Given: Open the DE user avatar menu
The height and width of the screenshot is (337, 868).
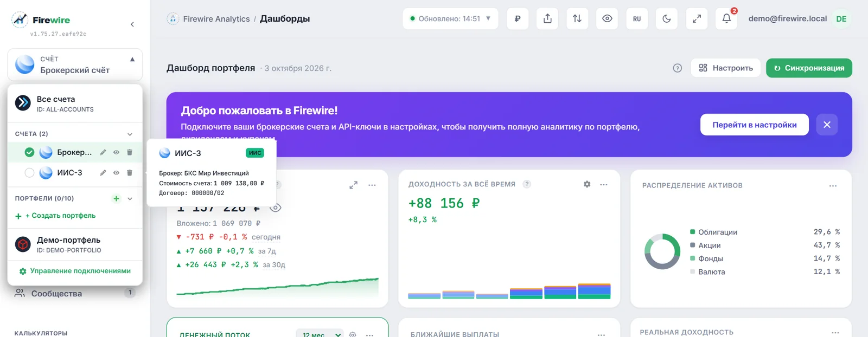Looking at the screenshot, I should (841, 19).
